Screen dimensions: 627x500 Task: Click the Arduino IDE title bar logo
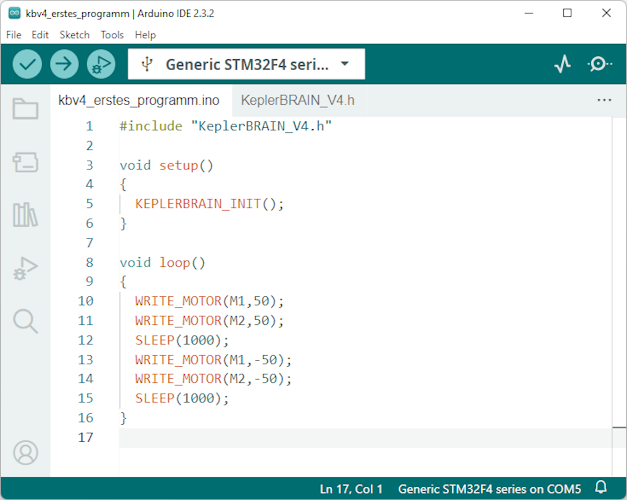[x=14, y=13]
